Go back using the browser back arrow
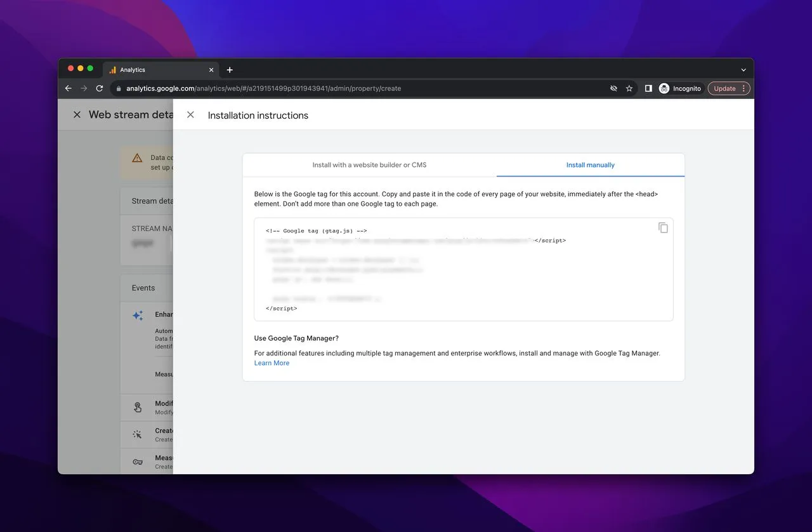Screen dimensions: 812x532 click(x=69, y=88)
